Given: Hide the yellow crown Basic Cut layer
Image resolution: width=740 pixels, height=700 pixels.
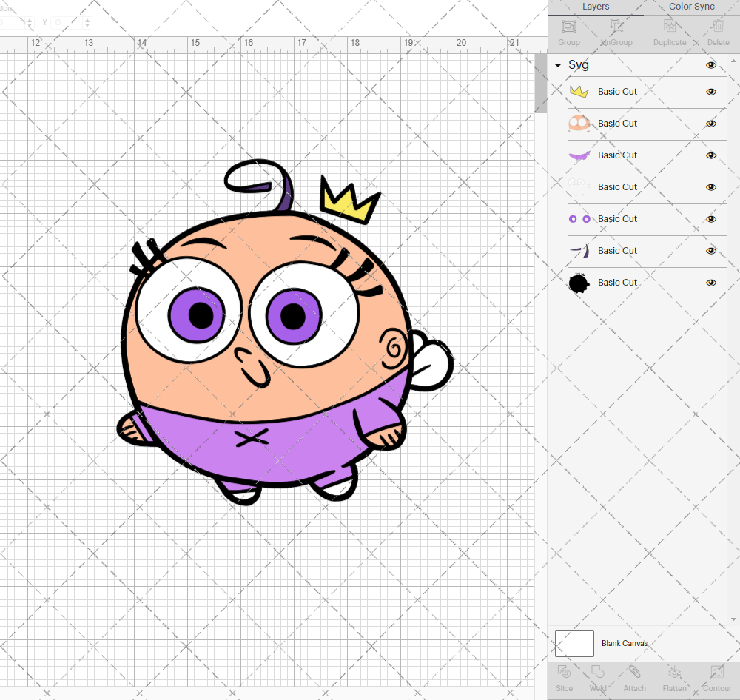Looking at the screenshot, I should 710,92.
